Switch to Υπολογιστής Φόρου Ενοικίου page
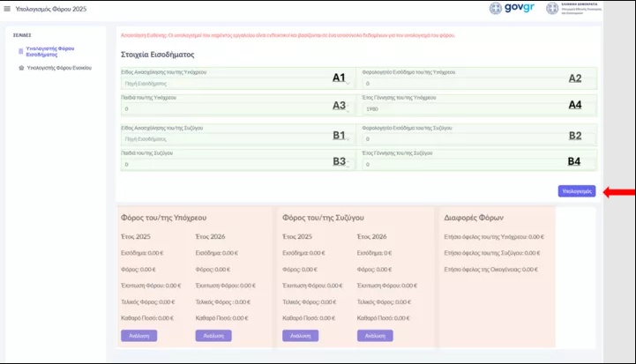Screen dimensions: 636x364 (x=61, y=67)
